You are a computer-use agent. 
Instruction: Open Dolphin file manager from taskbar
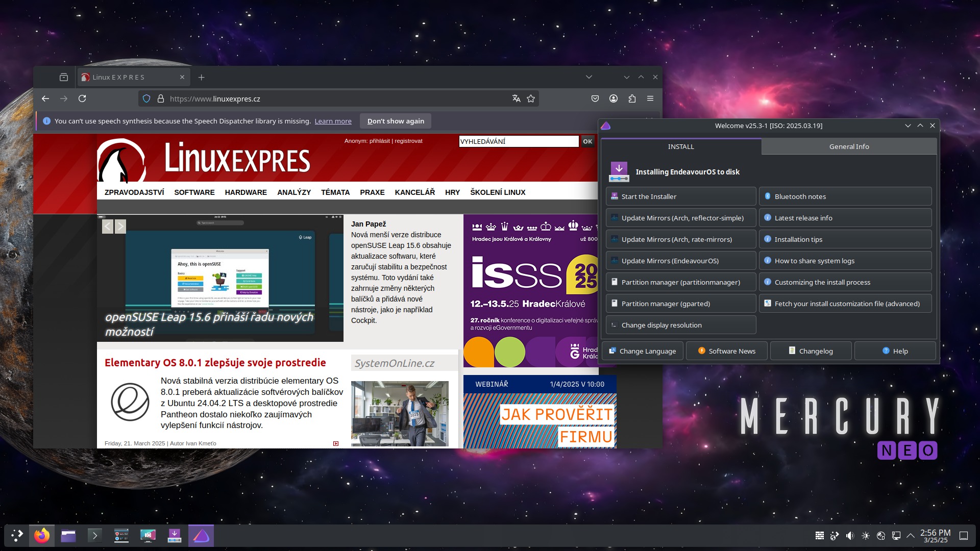tap(68, 535)
